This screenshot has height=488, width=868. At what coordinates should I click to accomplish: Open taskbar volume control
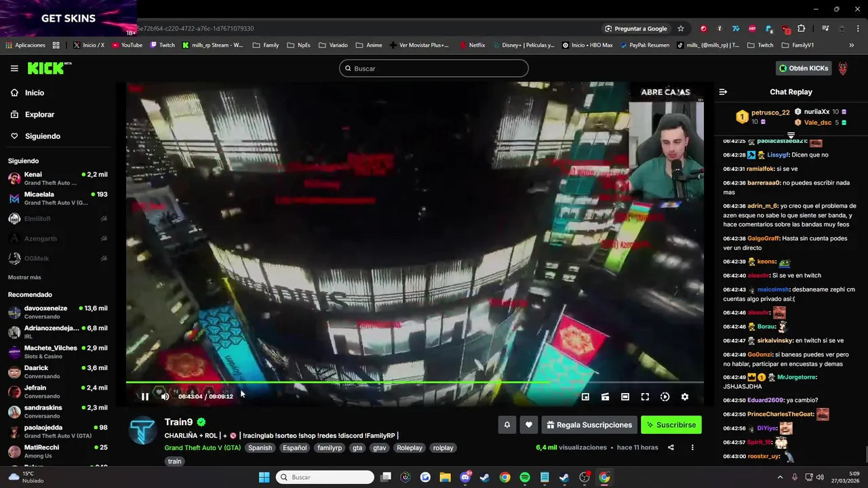point(819,477)
